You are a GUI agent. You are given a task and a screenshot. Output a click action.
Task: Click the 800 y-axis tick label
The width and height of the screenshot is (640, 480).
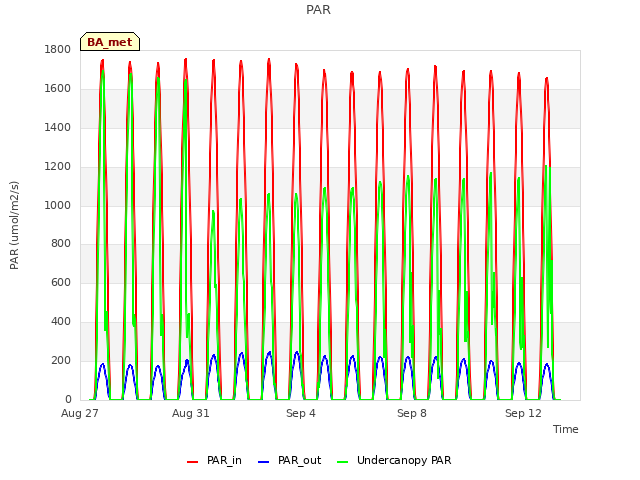(x=61, y=244)
